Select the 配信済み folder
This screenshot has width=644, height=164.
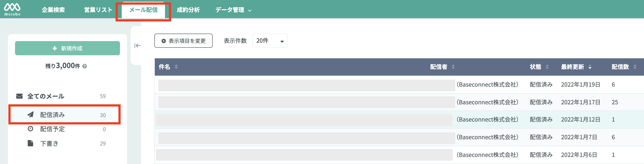click(61, 115)
